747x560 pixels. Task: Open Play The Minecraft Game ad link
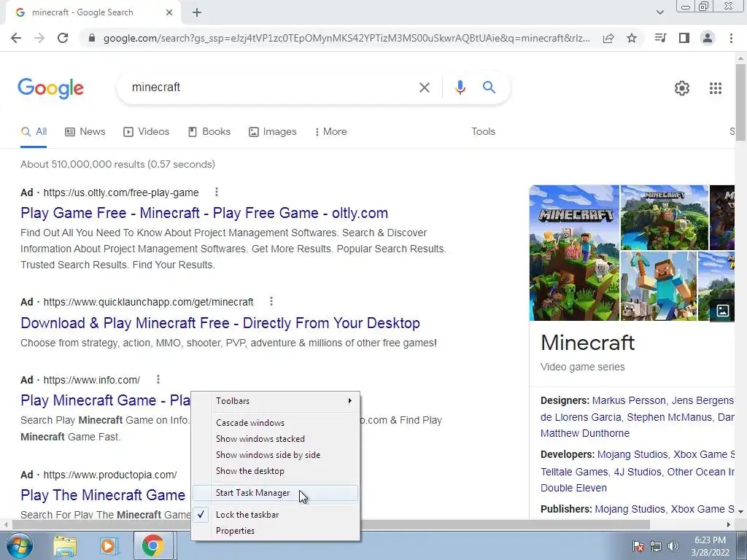coord(103,495)
